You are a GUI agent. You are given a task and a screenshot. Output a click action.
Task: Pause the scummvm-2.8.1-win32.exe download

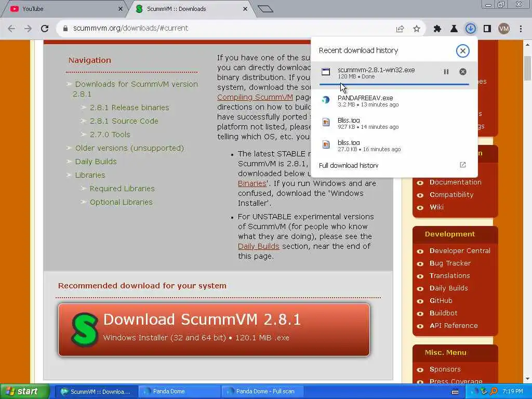[446, 72]
